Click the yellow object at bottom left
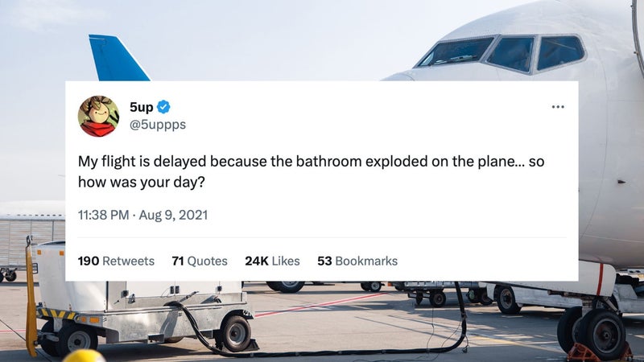 click(x=83, y=356)
